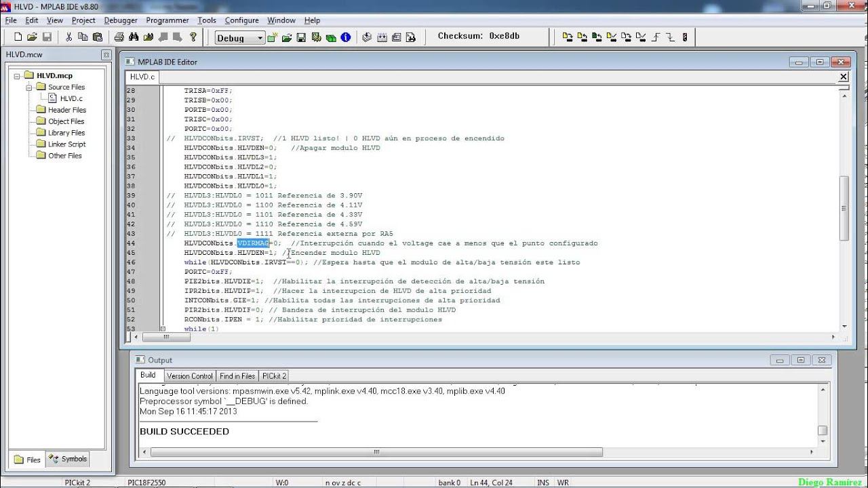Click the New Project toolbar icon

273,37
